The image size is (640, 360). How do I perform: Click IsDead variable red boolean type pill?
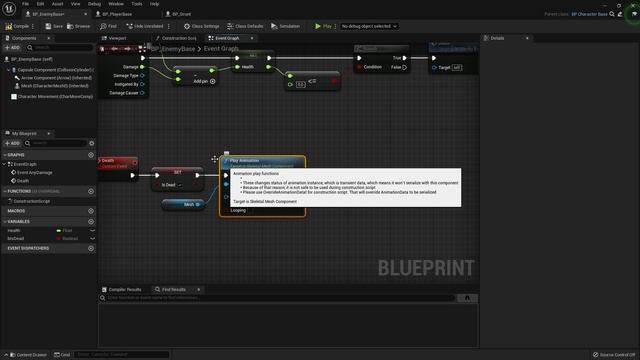pyautogui.click(x=58, y=238)
